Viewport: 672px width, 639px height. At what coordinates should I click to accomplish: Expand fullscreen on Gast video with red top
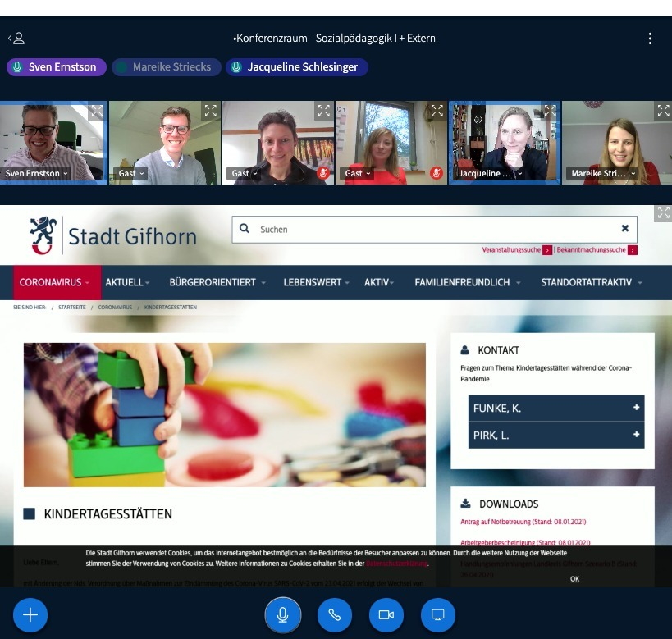437,111
